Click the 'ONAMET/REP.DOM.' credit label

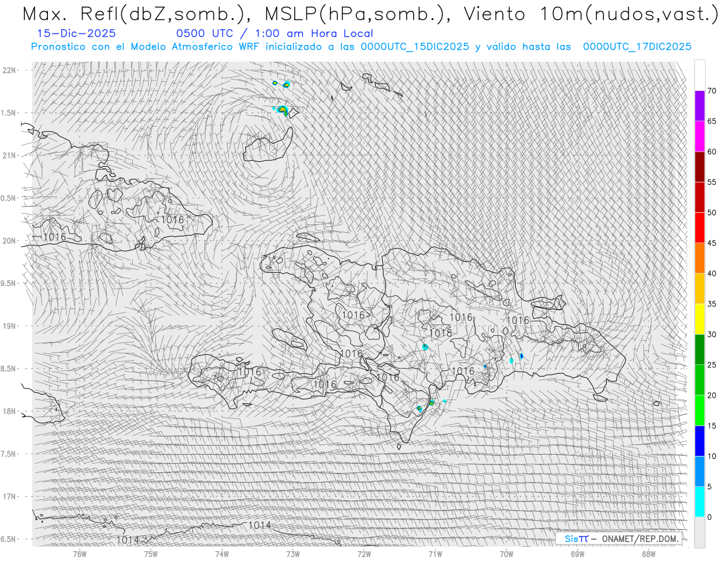click(639, 538)
